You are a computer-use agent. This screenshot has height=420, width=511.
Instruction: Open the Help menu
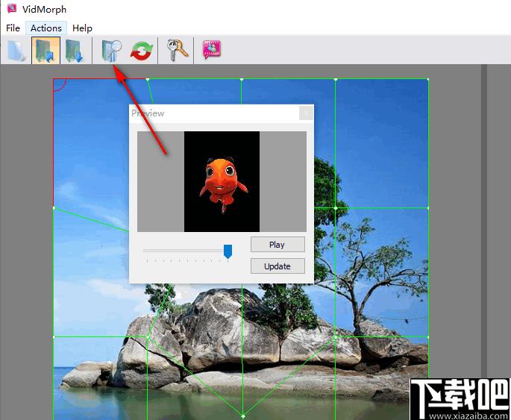82,28
